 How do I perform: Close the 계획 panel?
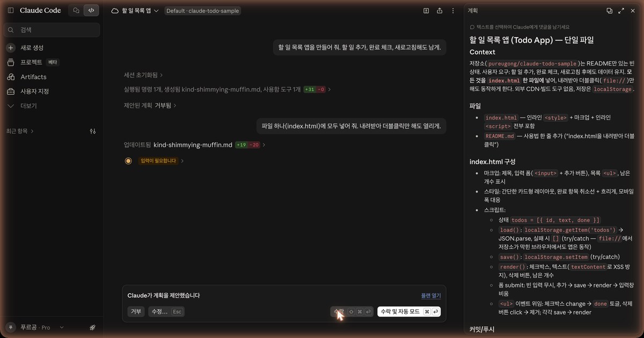click(x=633, y=11)
